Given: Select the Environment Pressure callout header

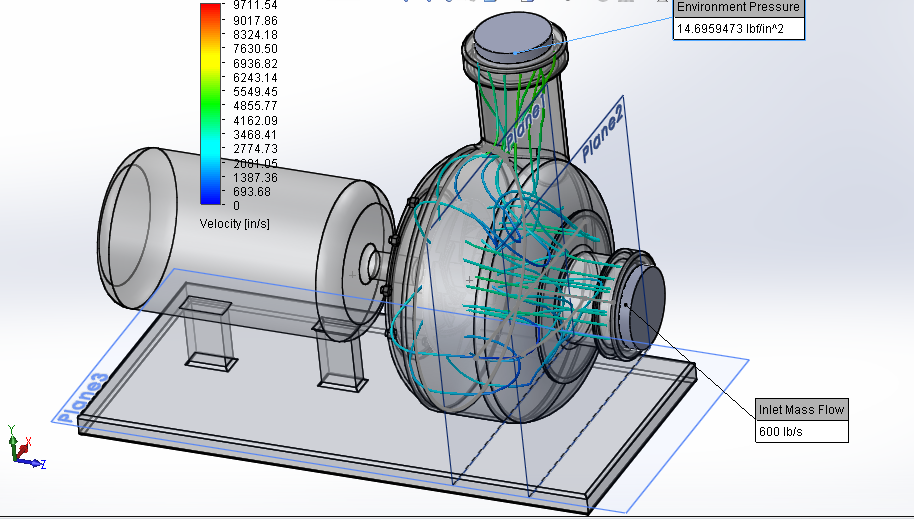Looking at the screenshot, I should [738, 8].
